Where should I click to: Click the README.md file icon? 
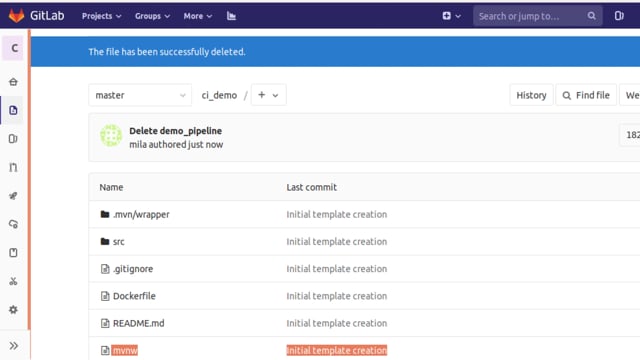[x=105, y=323]
